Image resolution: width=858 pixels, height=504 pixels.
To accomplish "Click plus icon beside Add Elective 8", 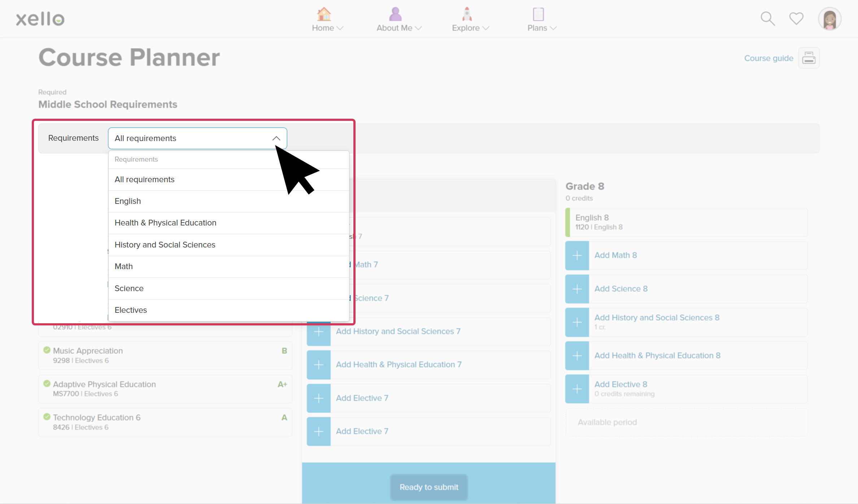I will coord(577,389).
